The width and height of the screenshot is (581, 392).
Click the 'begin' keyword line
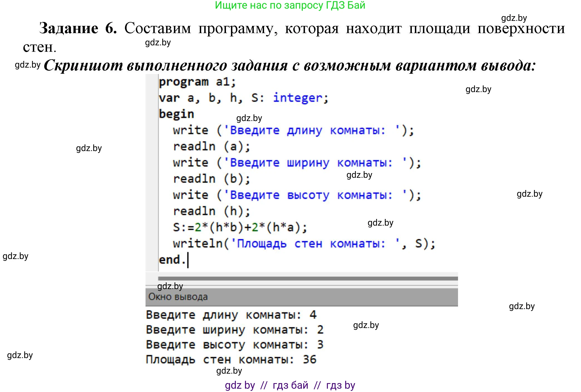pos(176,114)
